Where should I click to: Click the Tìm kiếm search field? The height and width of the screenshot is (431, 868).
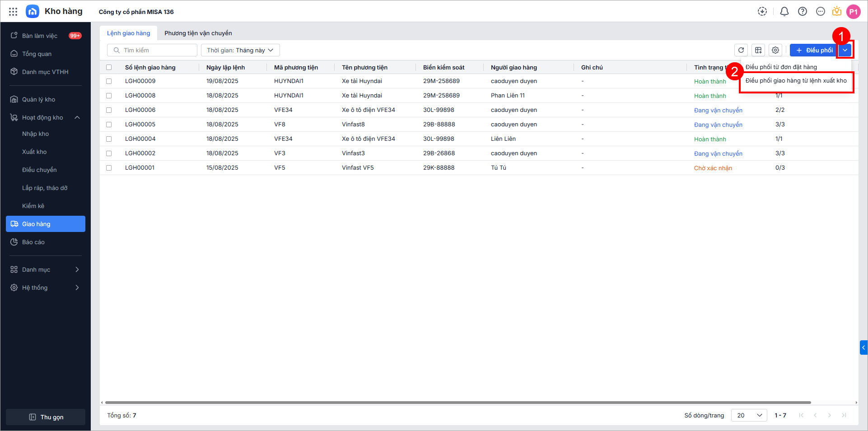click(x=152, y=50)
